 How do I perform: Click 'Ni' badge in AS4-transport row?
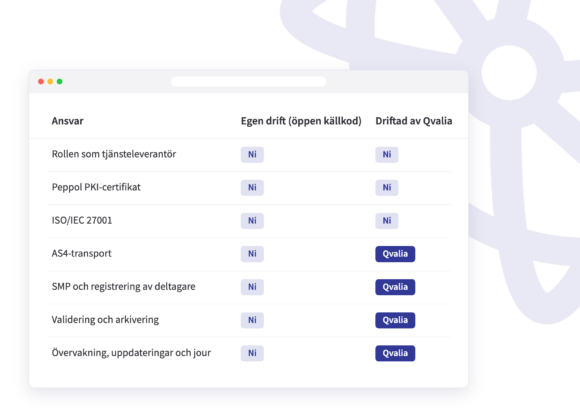click(x=252, y=254)
